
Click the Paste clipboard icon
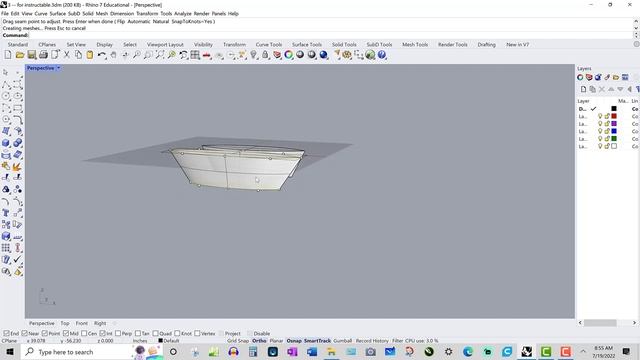(89, 55)
